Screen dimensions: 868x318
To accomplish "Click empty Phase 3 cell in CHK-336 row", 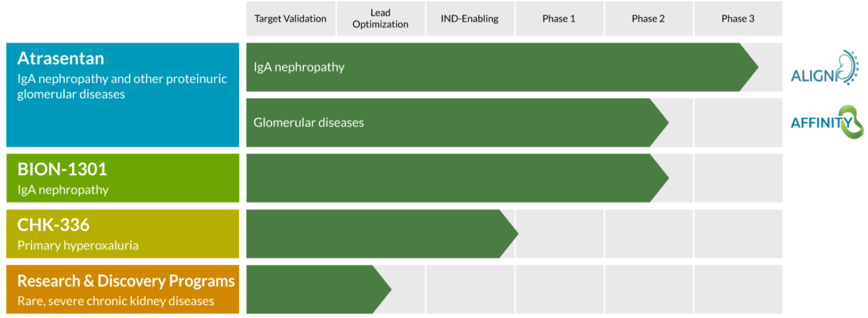I will [x=738, y=234].
